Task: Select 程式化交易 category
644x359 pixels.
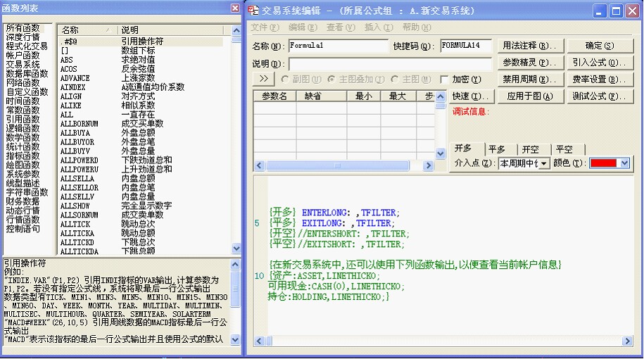Action: 27,46
